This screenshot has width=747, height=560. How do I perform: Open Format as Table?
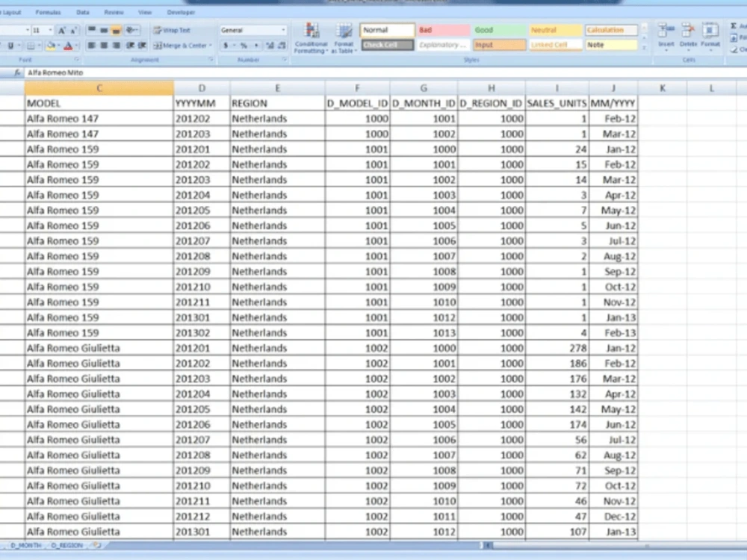point(344,38)
